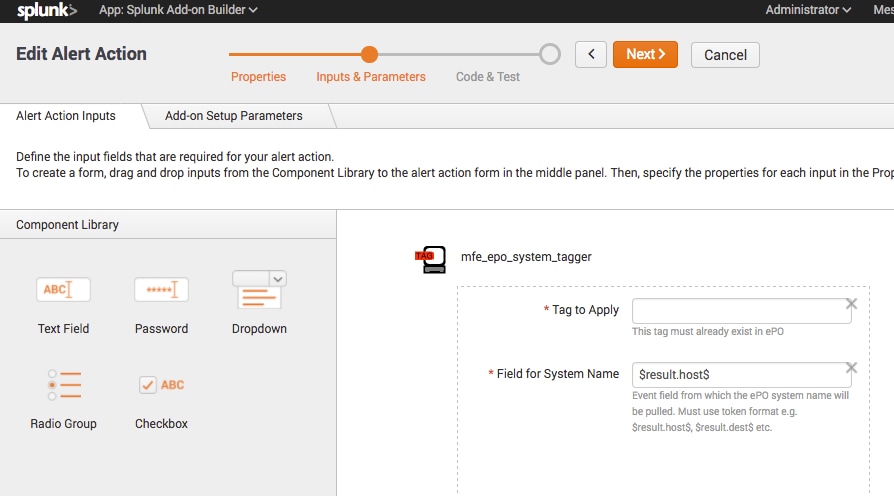Remove the Field for System Name input
The image size is (894, 496).
click(x=851, y=368)
